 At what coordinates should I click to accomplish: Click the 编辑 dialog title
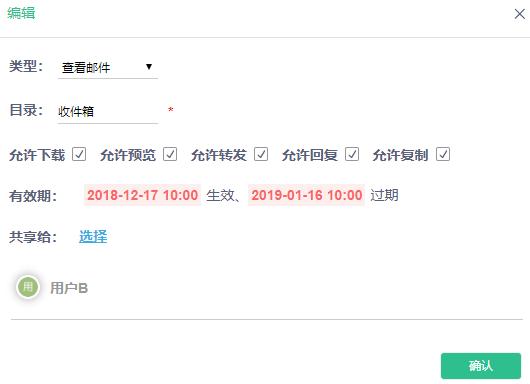point(21,13)
